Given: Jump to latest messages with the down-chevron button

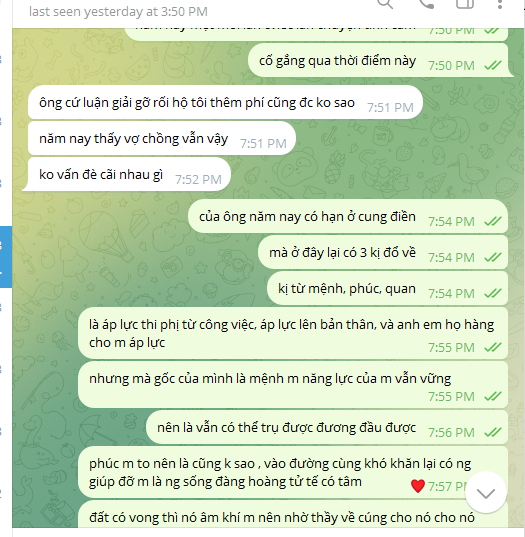Looking at the screenshot, I should (486, 493).
